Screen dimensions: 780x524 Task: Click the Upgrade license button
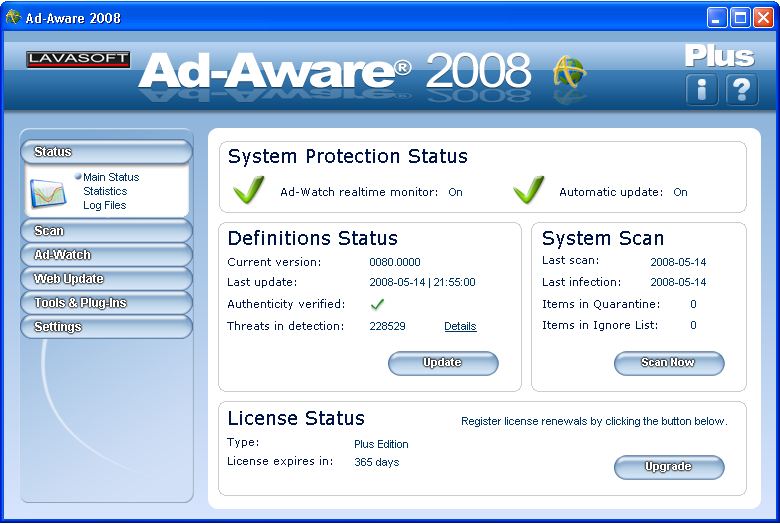point(669,467)
